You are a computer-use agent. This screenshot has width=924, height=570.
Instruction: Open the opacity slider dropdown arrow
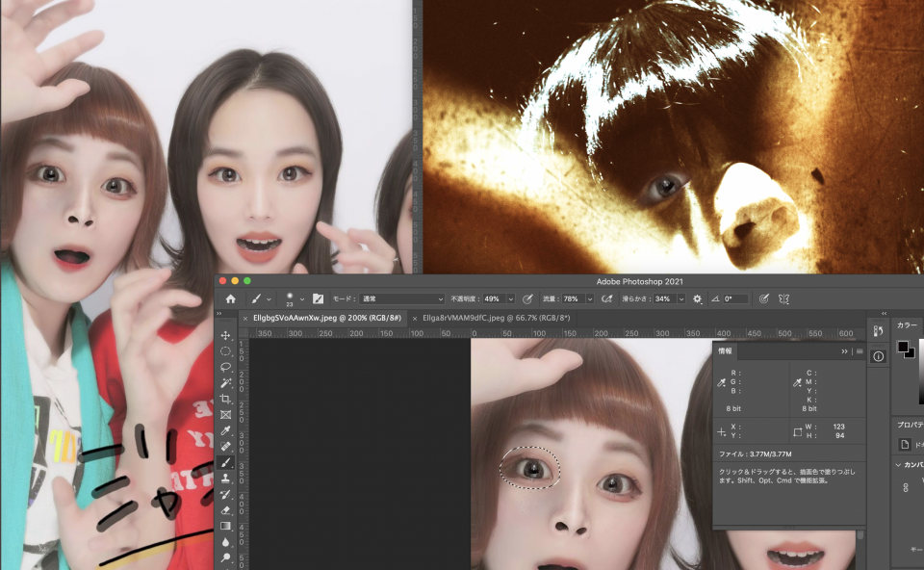click(x=511, y=298)
